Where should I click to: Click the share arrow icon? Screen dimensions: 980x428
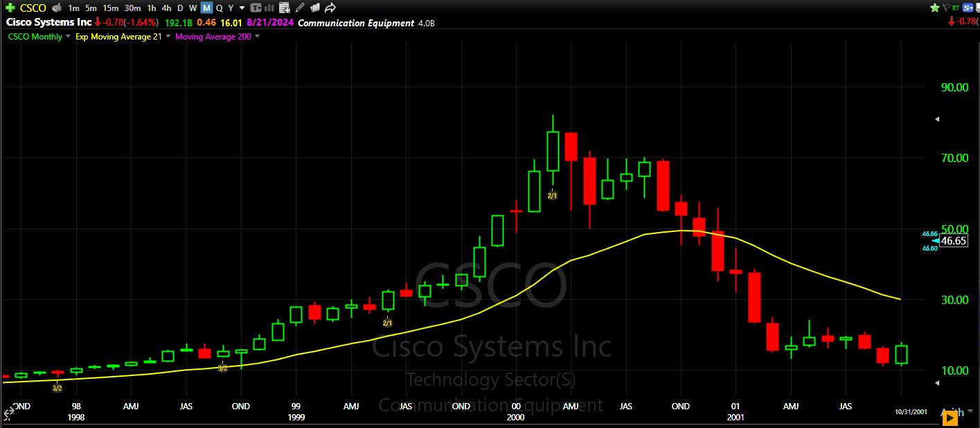[330, 8]
